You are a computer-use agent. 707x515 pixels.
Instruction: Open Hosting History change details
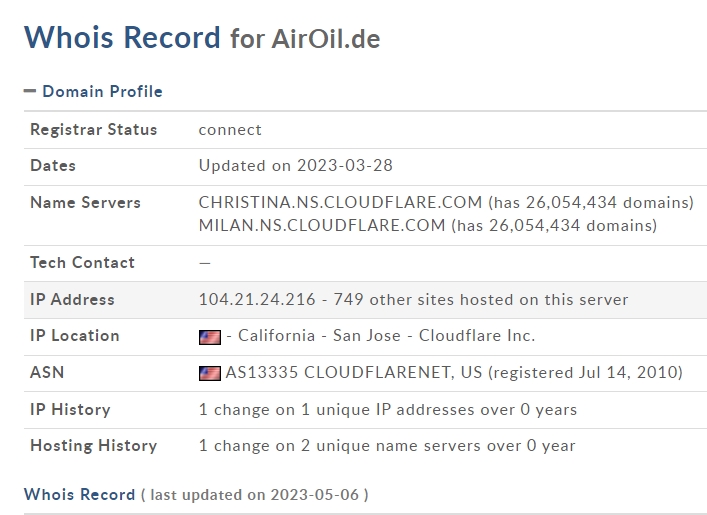[387, 446]
